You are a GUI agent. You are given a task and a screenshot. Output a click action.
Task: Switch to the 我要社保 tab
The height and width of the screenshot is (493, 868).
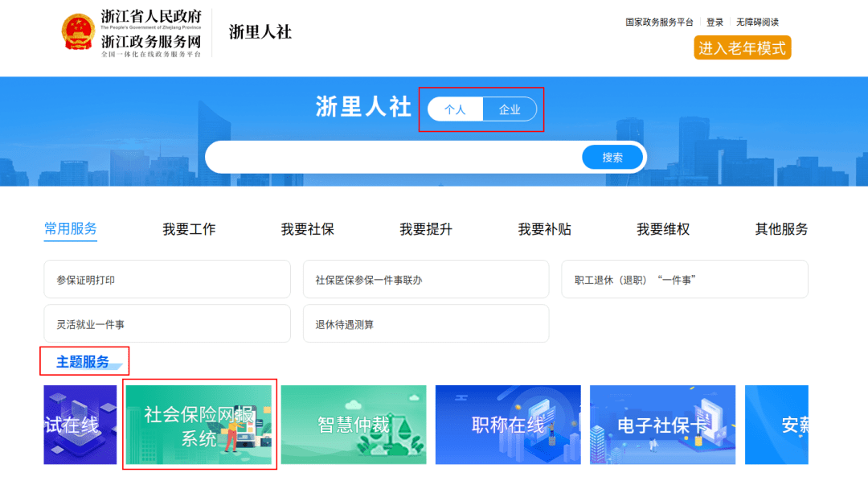tap(307, 228)
